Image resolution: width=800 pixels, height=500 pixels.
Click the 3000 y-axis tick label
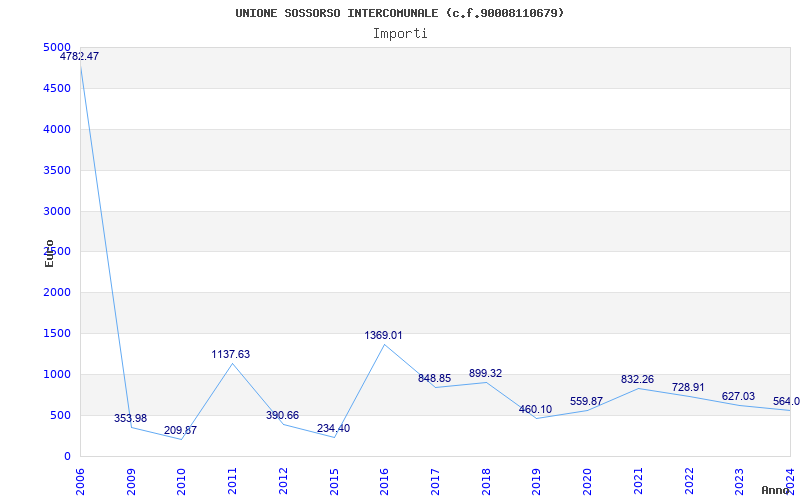coord(56,211)
